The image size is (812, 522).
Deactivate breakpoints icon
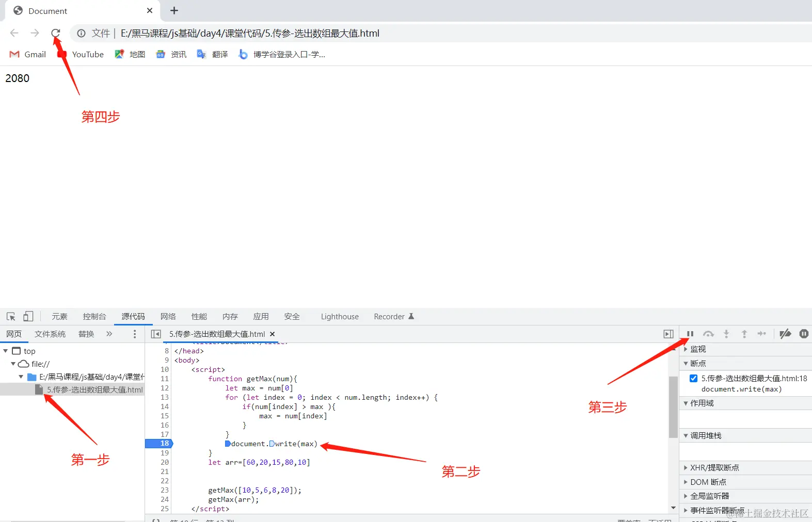click(785, 334)
